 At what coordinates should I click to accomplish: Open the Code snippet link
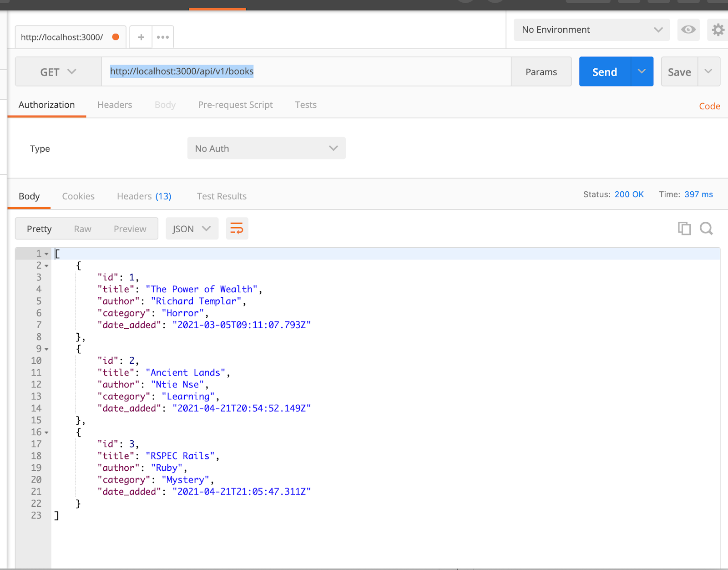(x=709, y=106)
